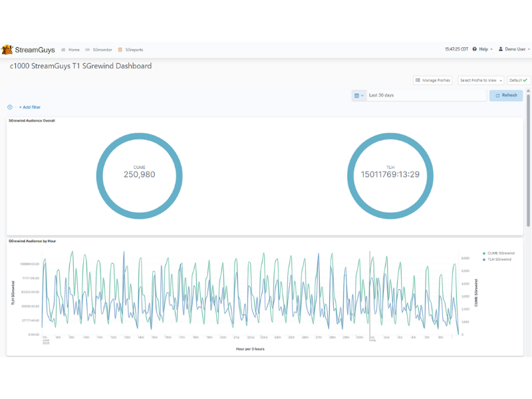Image resolution: width=532 pixels, height=399 pixels.
Task: Click the StreamGuys logo icon
Action: pos(7,49)
